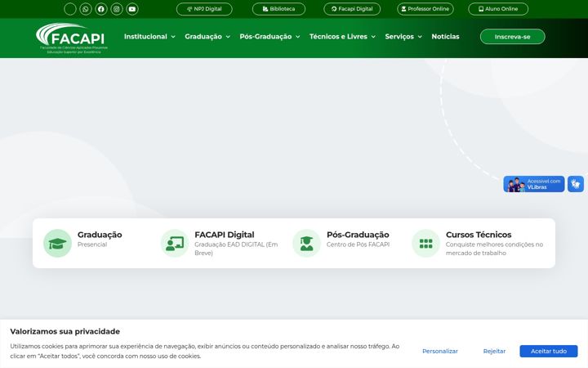Click Rejeitar in the cookie banner
The width and height of the screenshot is (588, 368).
point(494,351)
